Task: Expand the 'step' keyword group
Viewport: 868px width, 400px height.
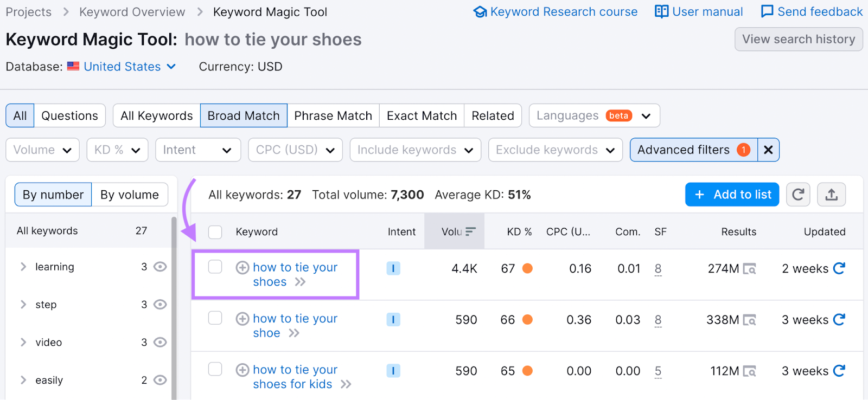Action: coord(23,305)
